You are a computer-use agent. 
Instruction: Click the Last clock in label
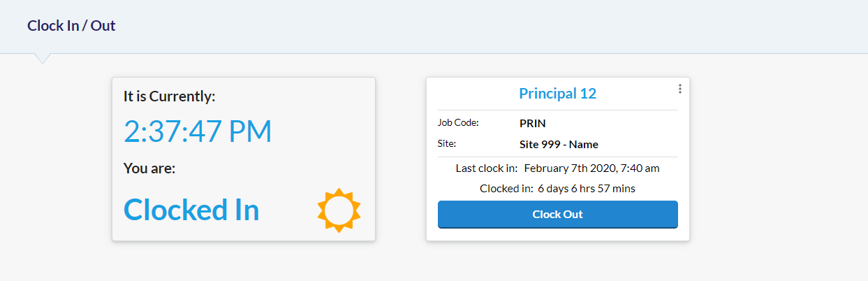[x=487, y=168]
